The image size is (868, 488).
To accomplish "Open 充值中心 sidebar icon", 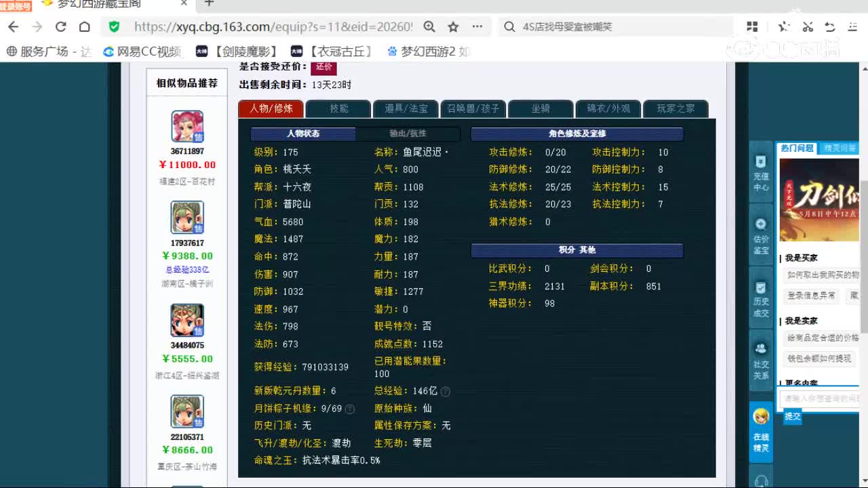I will click(761, 172).
